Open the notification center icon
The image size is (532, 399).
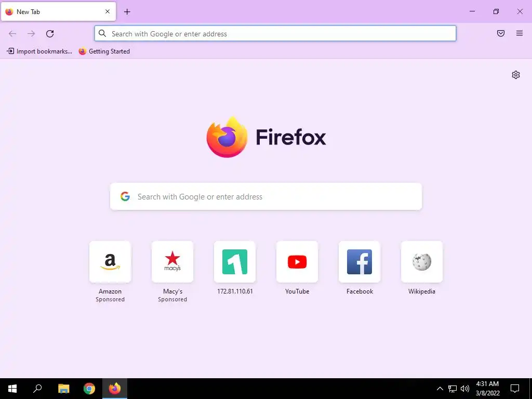tap(515, 389)
